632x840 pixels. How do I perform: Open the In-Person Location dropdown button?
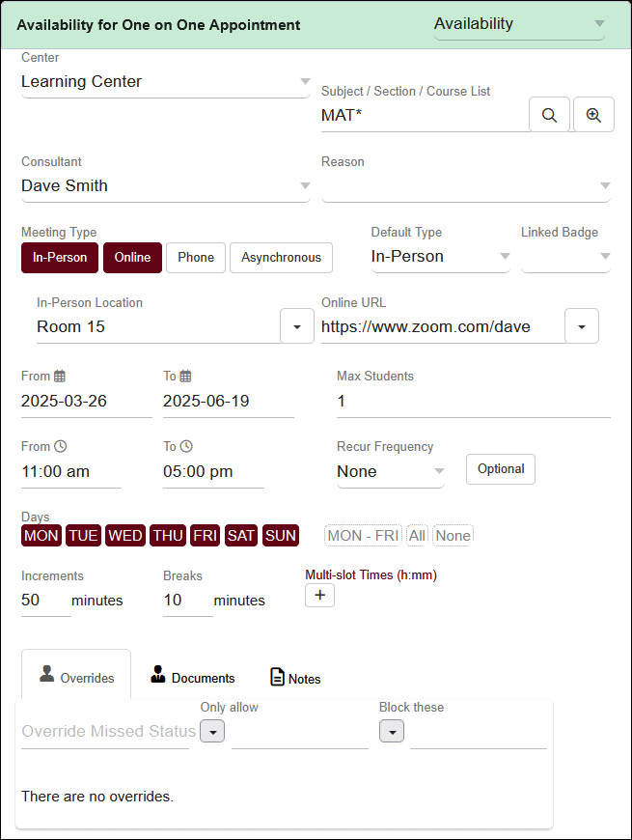[x=296, y=327]
